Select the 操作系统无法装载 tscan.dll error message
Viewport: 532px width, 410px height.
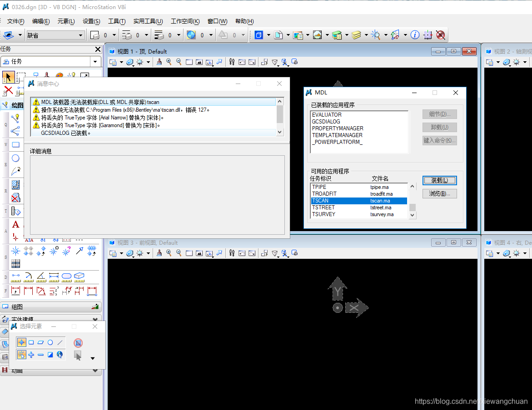click(154, 110)
